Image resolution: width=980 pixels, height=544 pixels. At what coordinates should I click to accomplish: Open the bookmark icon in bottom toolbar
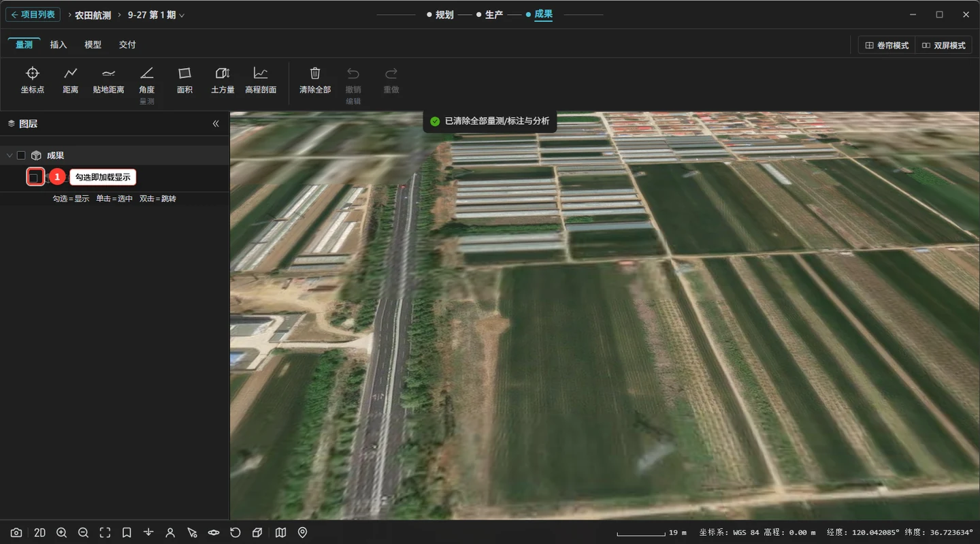click(127, 532)
